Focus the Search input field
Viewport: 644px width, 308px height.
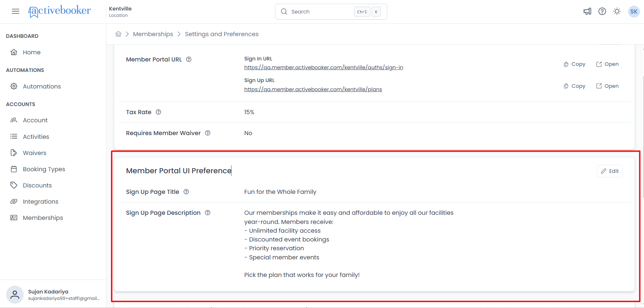click(x=331, y=12)
